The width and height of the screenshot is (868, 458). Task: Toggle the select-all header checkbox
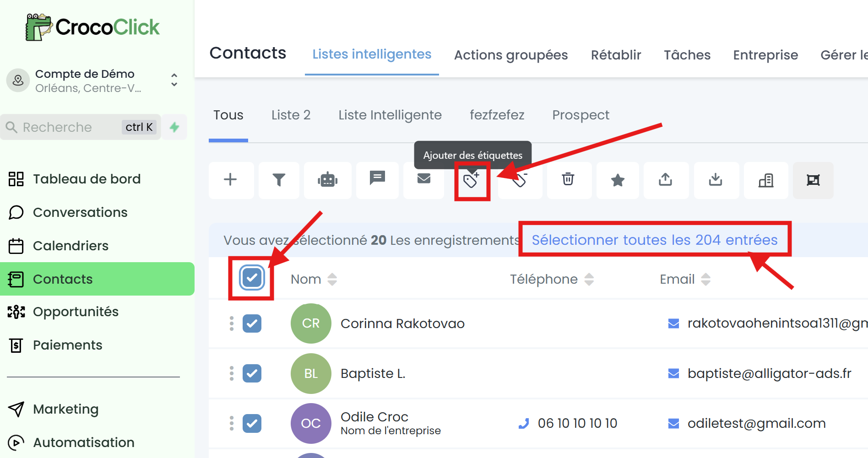(252, 277)
